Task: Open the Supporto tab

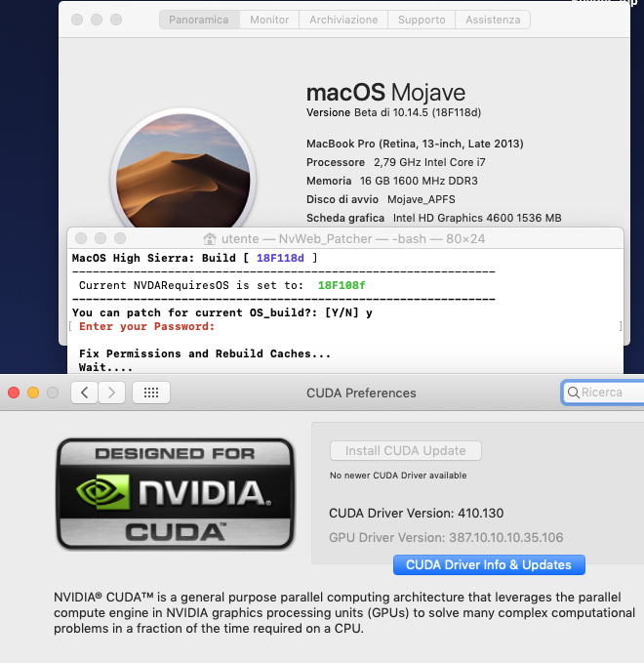Action: coord(422,20)
